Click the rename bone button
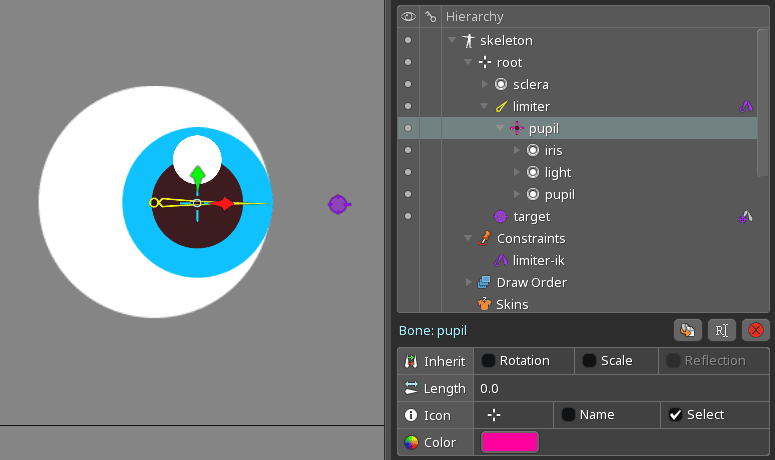This screenshot has width=775, height=460. [x=721, y=330]
